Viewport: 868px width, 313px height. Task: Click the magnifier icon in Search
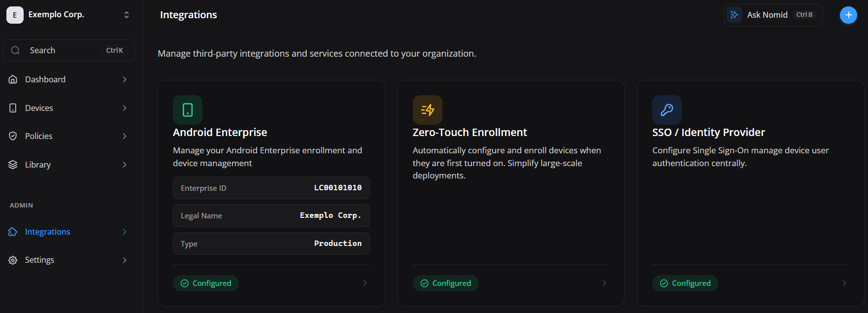click(15, 50)
